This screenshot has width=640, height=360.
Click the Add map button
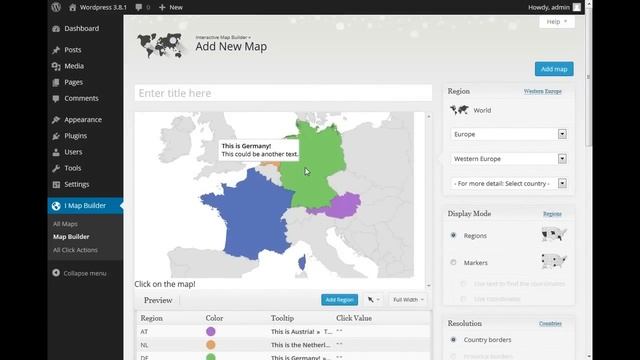pos(554,69)
